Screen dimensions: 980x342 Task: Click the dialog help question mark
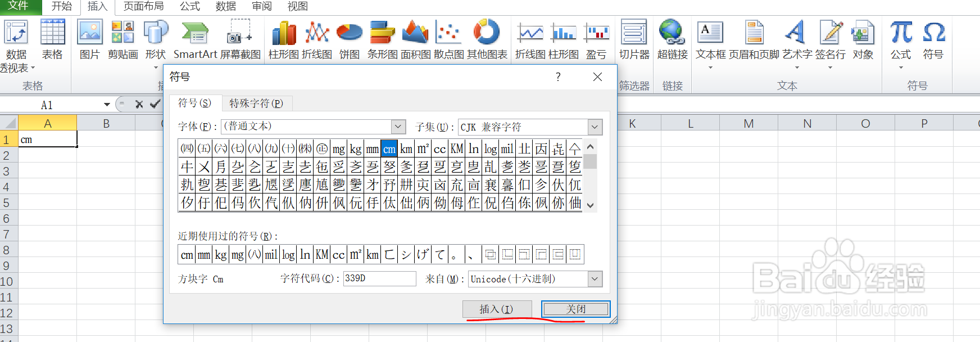(558, 77)
